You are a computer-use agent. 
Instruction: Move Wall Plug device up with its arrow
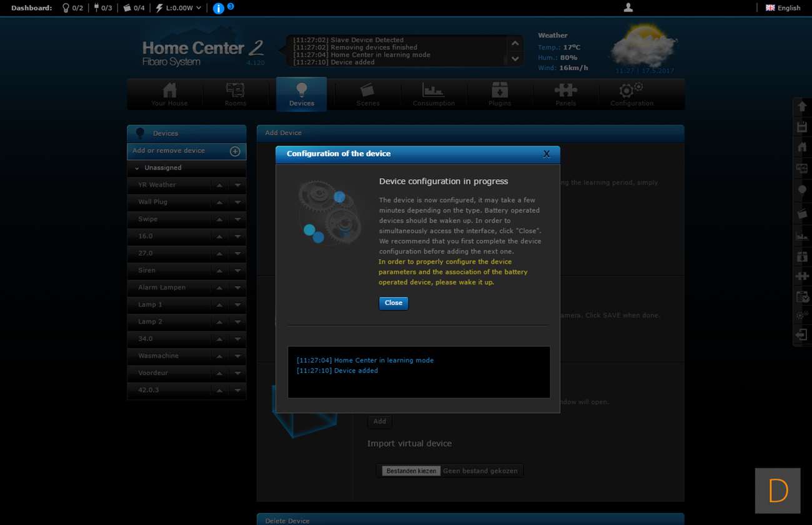click(219, 202)
